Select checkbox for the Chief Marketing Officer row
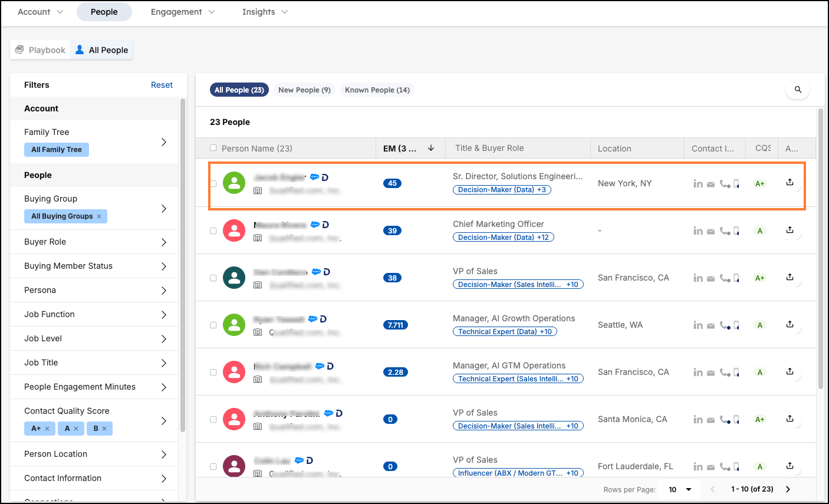Screen dimensions: 829x504 click(213, 231)
